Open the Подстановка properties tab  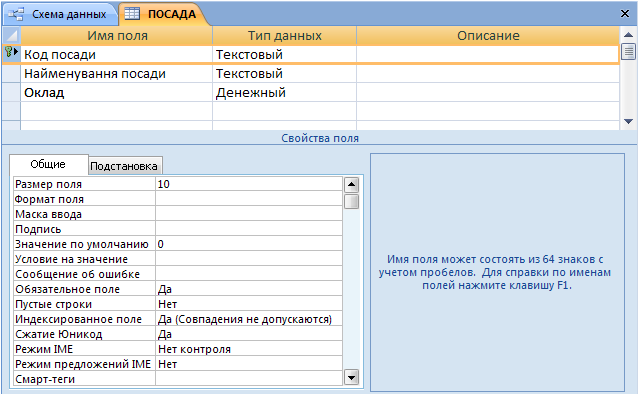pyautogui.click(x=124, y=166)
